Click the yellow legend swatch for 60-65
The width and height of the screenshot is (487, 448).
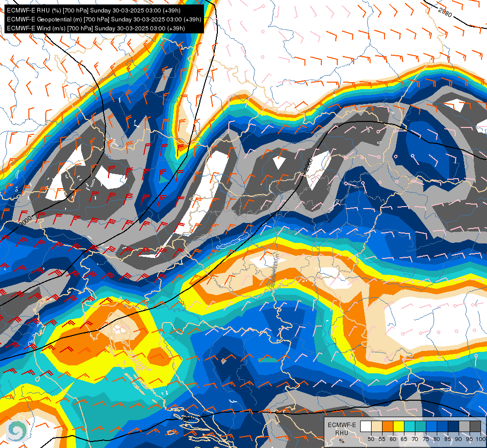tap(399, 426)
